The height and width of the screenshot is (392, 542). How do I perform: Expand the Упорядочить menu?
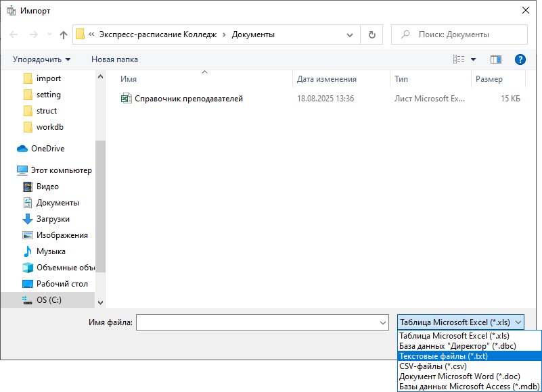(x=41, y=59)
